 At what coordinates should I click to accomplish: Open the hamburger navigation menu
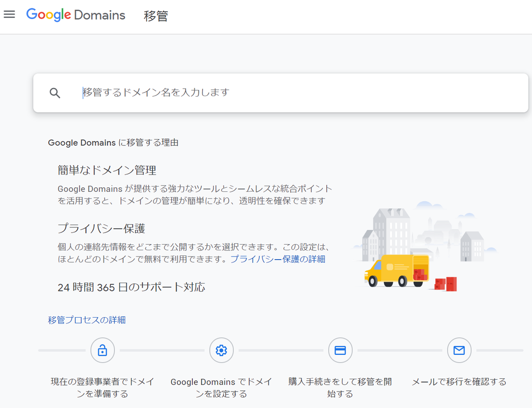[9, 14]
